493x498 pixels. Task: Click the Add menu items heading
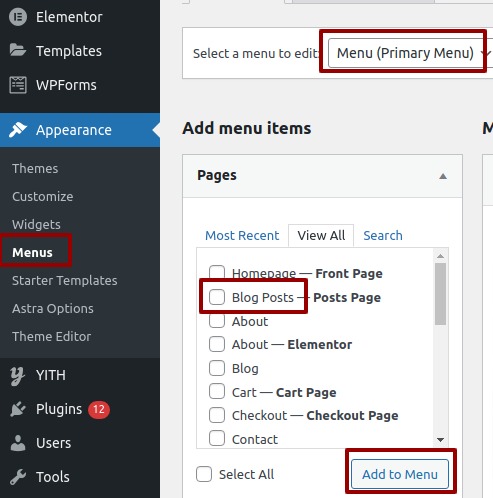[x=247, y=128]
